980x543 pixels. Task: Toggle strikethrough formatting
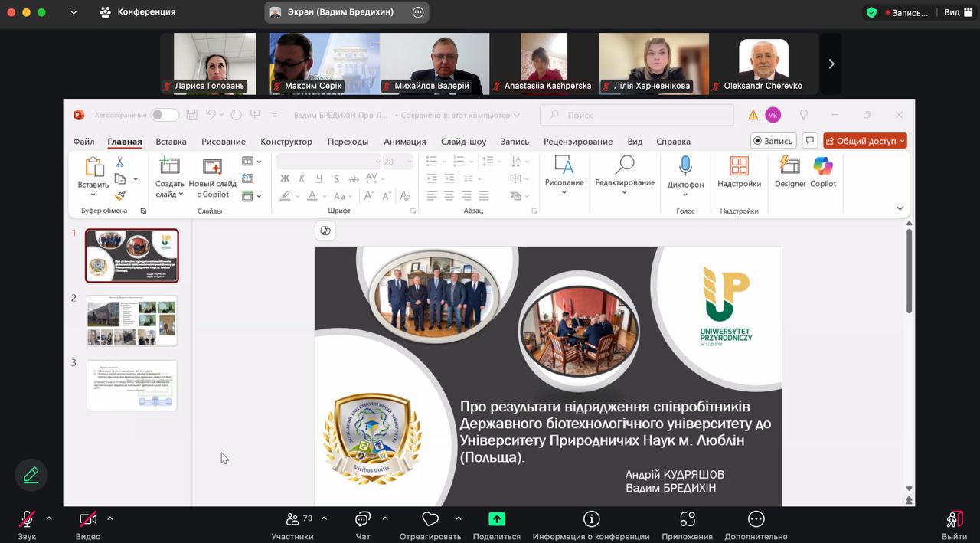click(x=353, y=178)
